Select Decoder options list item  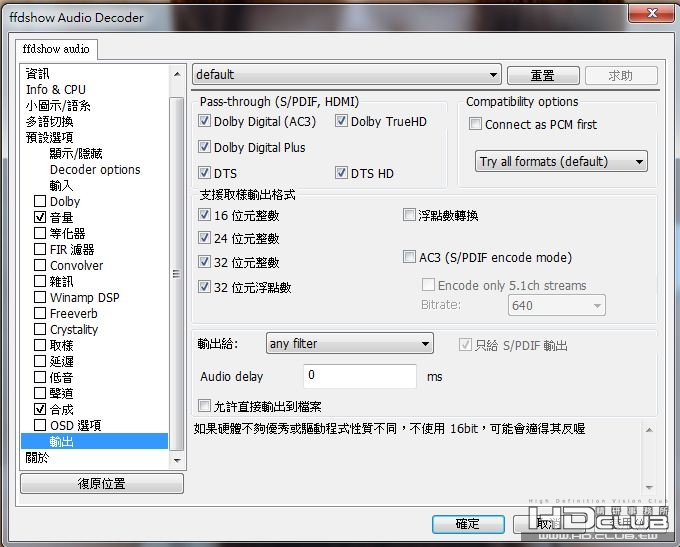pyautogui.click(x=95, y=169)
